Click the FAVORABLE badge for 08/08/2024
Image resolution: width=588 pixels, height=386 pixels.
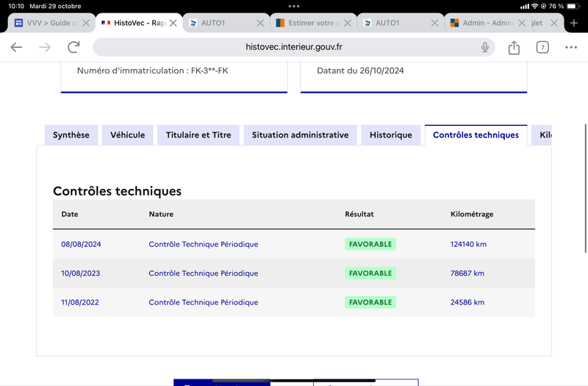[x=370, y=244]
